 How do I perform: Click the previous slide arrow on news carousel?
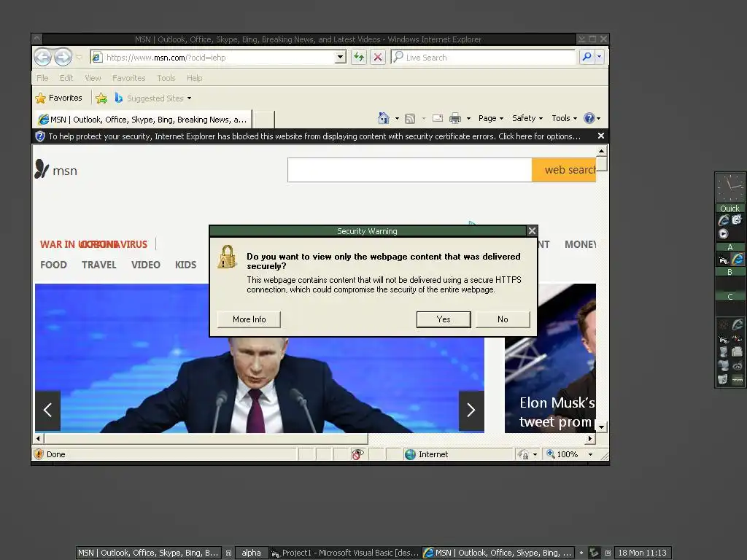[47, 411]
